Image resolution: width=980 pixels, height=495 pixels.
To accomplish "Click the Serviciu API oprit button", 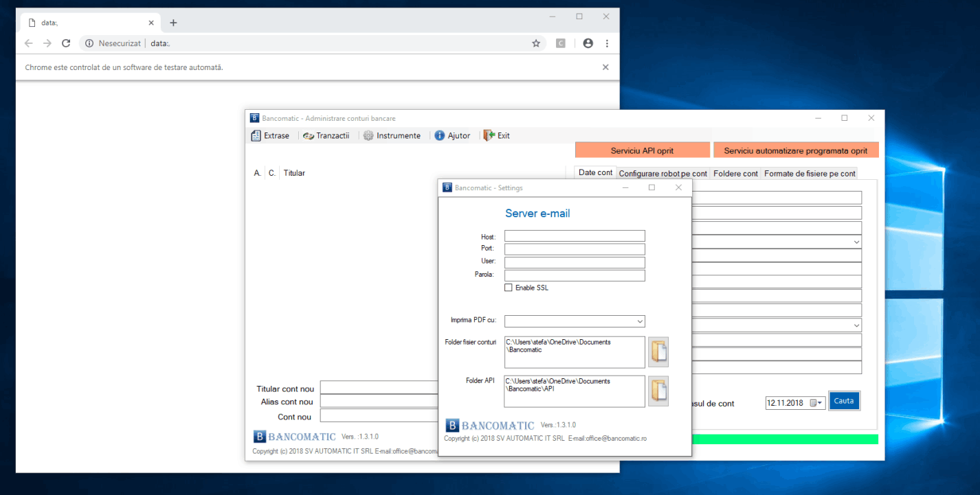I will pyautogui.click(x=643, y=150).
